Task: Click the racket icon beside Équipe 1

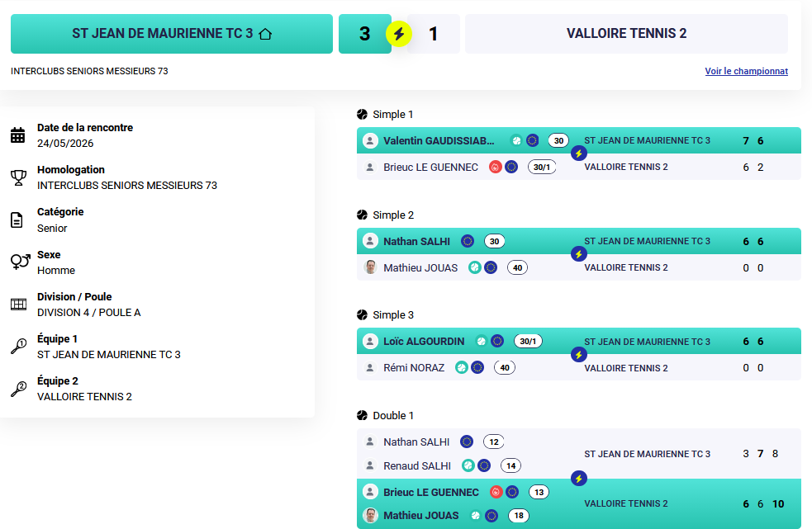Action: coord(19,347)
